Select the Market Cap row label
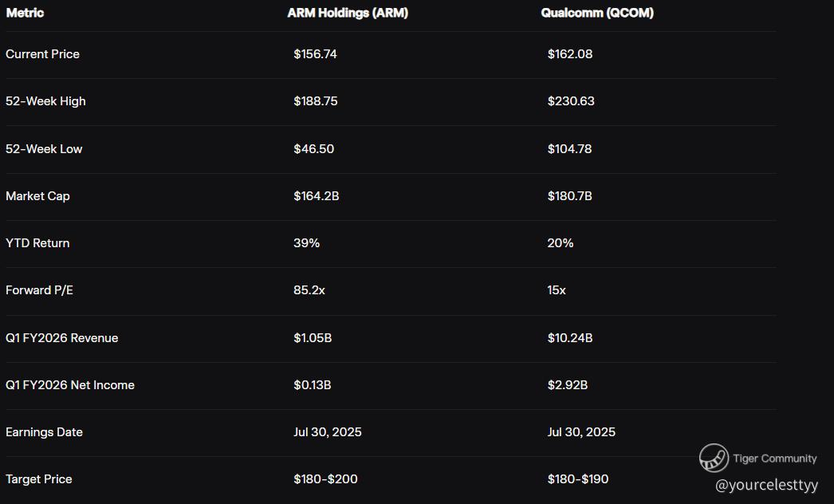 point(37,196)
